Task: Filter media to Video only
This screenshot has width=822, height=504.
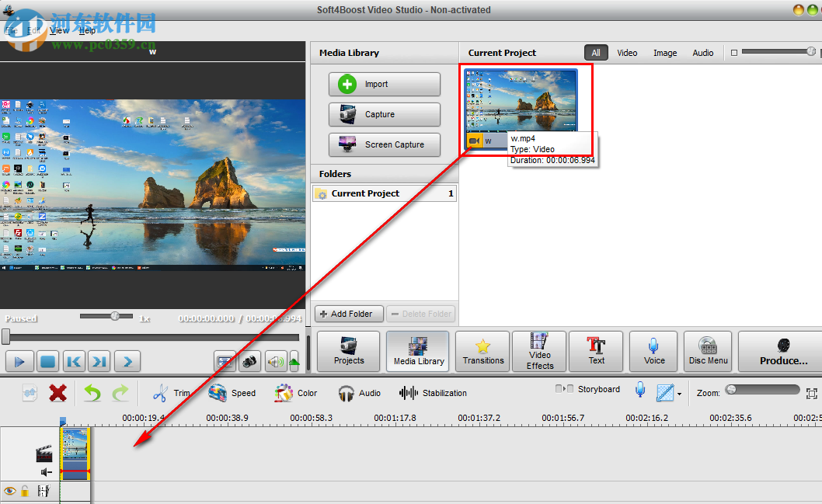Action: click(627, 53)
